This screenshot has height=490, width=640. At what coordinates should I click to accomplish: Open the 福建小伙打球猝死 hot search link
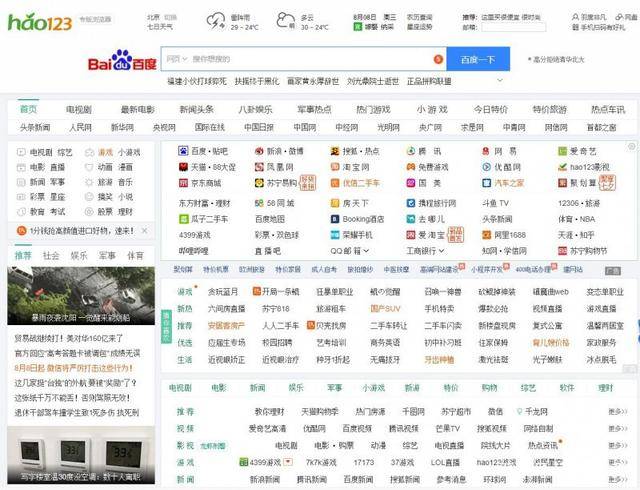197,81
